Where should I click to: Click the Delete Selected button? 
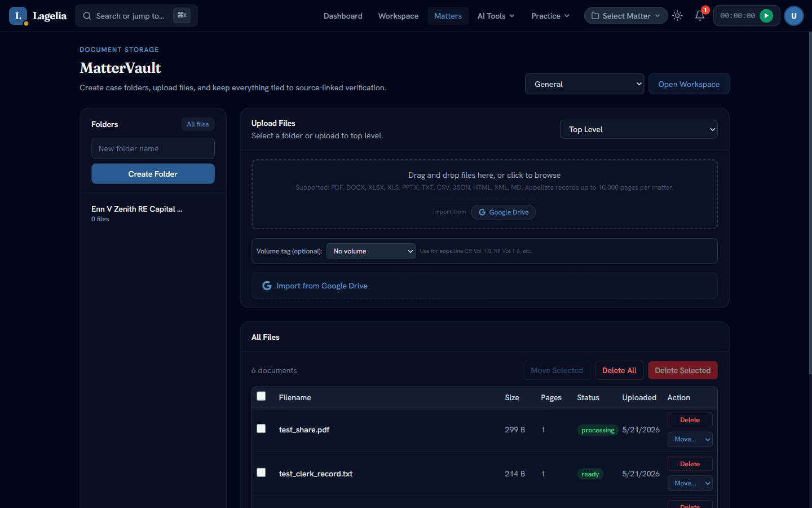tap(683, 370)
